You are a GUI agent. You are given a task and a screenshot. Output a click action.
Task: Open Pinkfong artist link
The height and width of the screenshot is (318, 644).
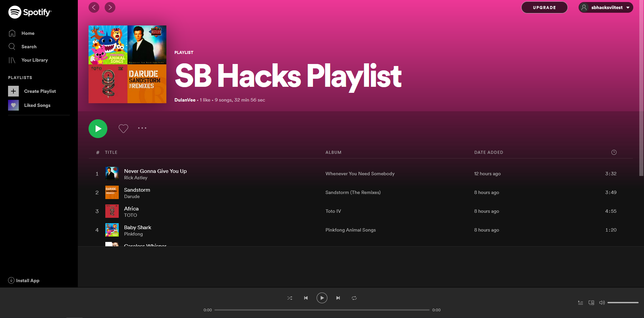coord(133,234)
